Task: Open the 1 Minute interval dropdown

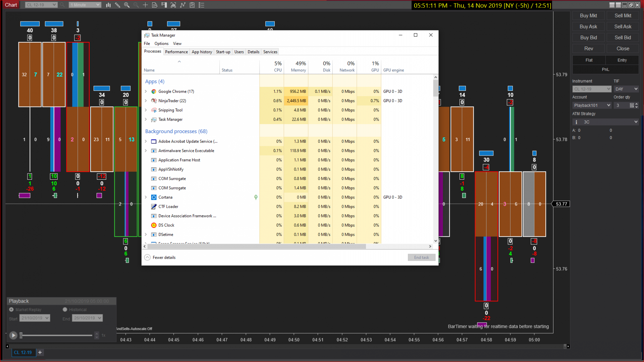Action: click(85, 5)
